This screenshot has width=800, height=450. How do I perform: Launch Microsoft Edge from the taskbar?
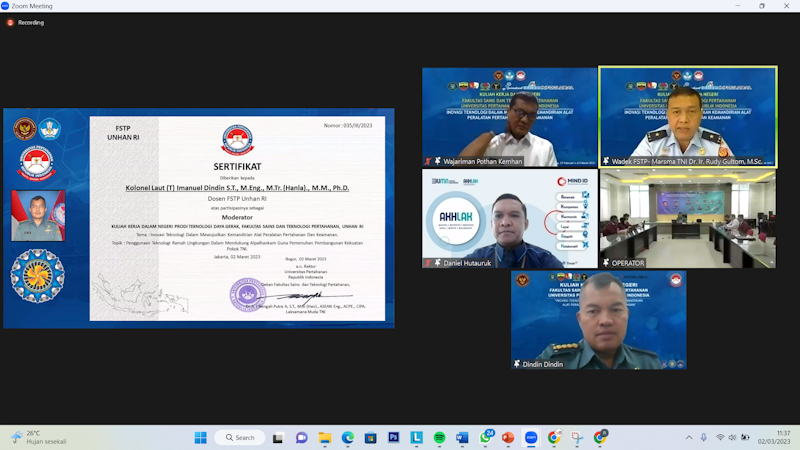[348, 438]
